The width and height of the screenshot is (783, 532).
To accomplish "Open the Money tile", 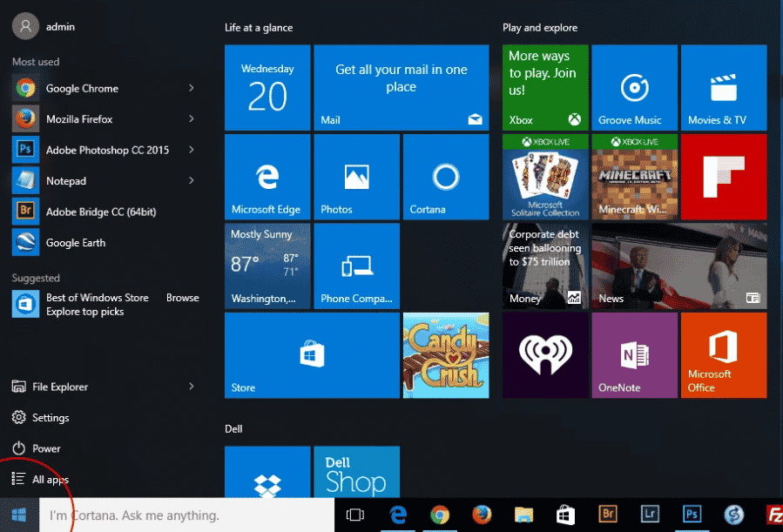I will pyautogui.click(x=545, y=266).
